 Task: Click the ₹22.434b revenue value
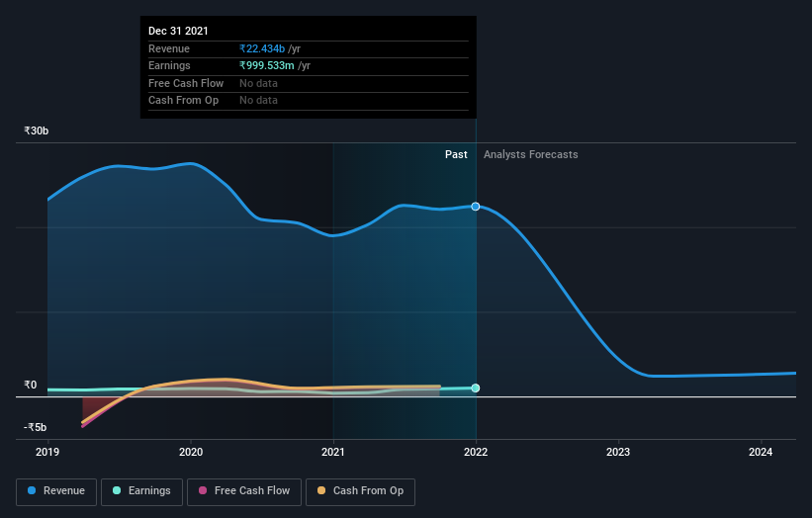tap(262, 48)
